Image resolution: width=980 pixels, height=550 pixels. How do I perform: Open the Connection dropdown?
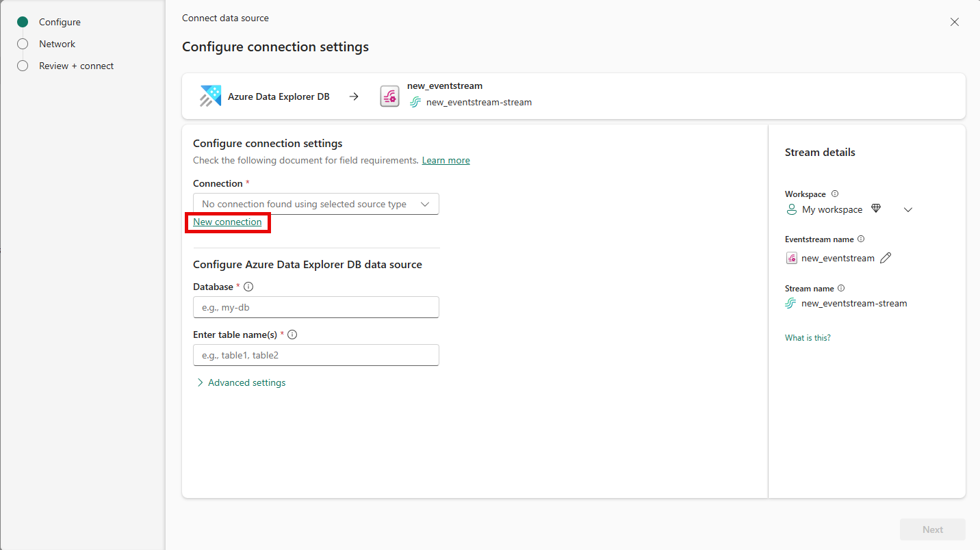316,204
